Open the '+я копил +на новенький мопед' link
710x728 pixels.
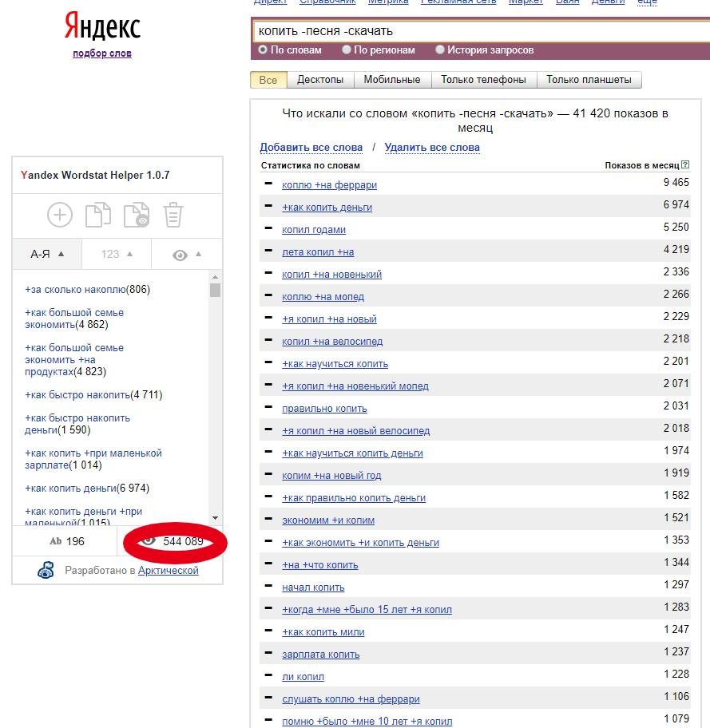(355, 386)
